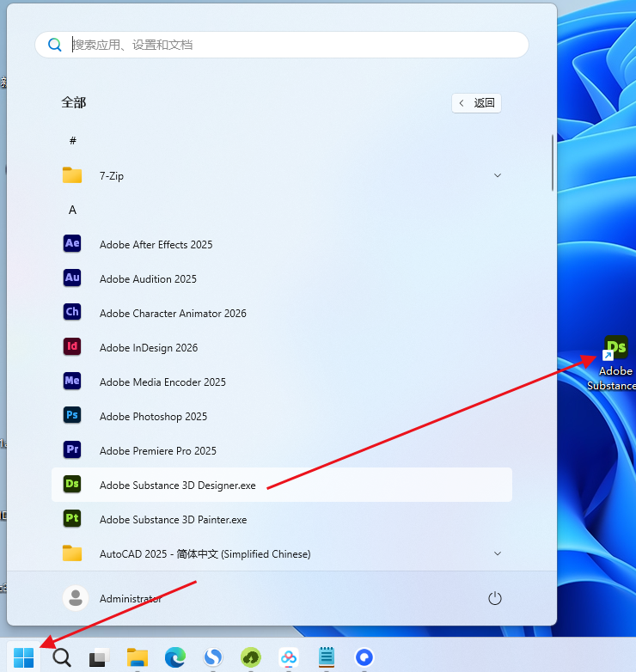Viewport: 636px width, 672px height.
Task: Open Task View on taskbar
Action: 99,658
